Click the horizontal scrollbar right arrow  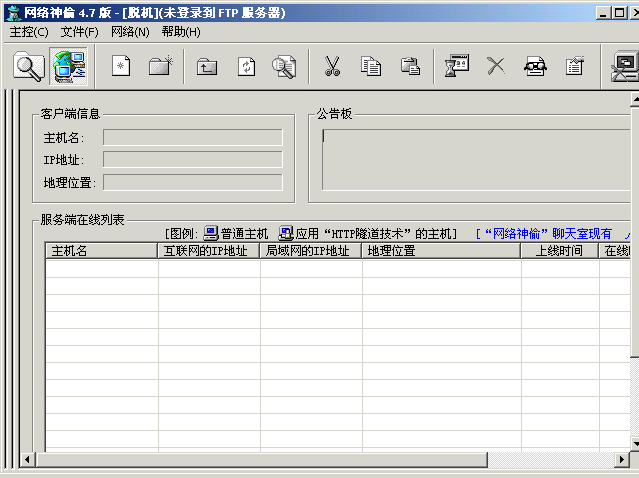tap(622, 459)
